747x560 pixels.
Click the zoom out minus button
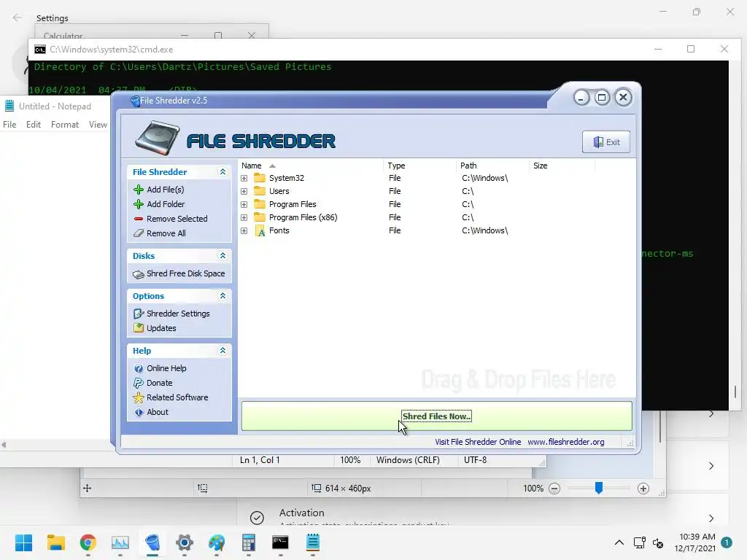point(554,489)
